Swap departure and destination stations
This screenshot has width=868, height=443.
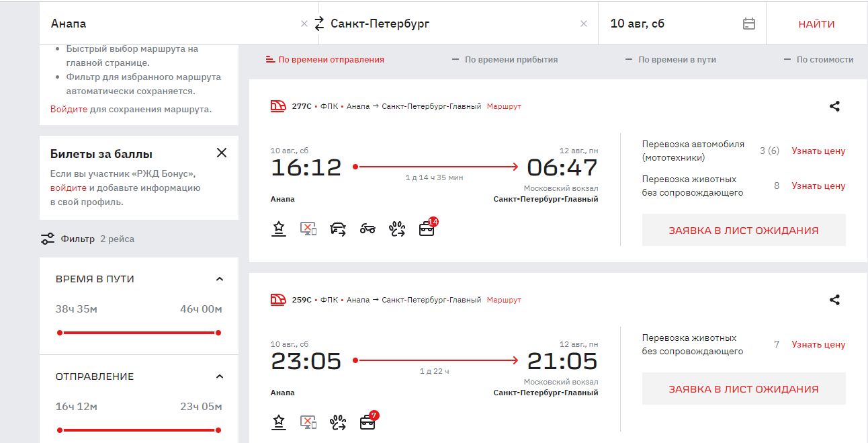pos(319,24)
